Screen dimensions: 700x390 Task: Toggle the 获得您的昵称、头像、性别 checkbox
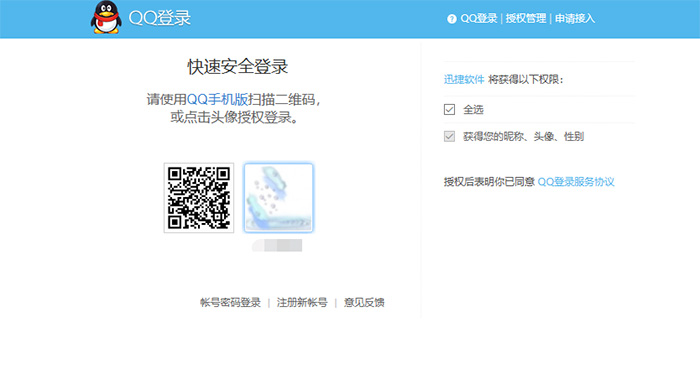pos(450,136)
